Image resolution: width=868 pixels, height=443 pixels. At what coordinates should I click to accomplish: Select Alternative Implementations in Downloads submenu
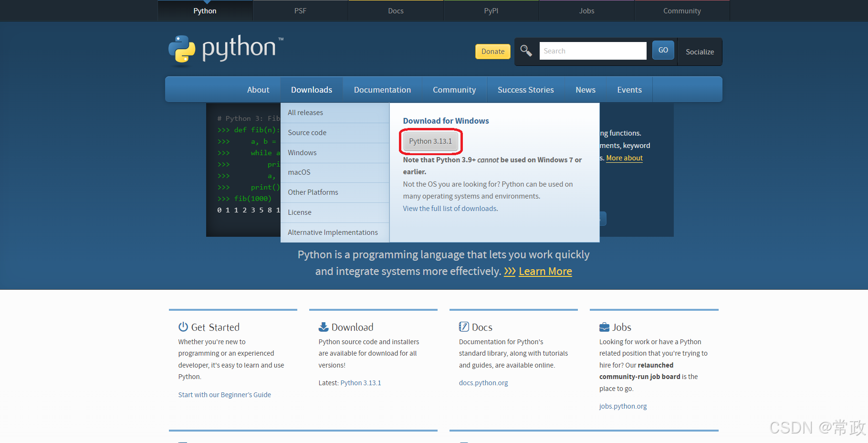[x=335, y=232]
